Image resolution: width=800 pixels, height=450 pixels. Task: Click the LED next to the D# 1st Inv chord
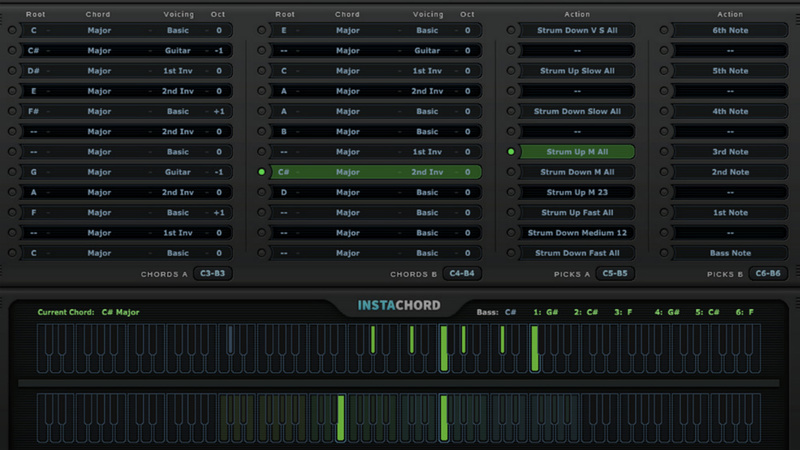pyautogui.click(x=12, y=71)
